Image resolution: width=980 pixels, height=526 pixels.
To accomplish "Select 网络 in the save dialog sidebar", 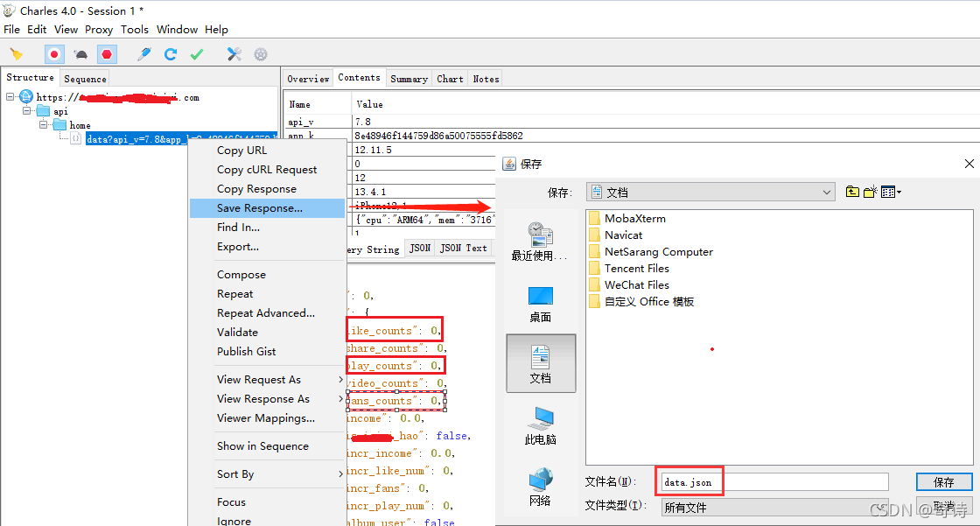I will [541, 487].
